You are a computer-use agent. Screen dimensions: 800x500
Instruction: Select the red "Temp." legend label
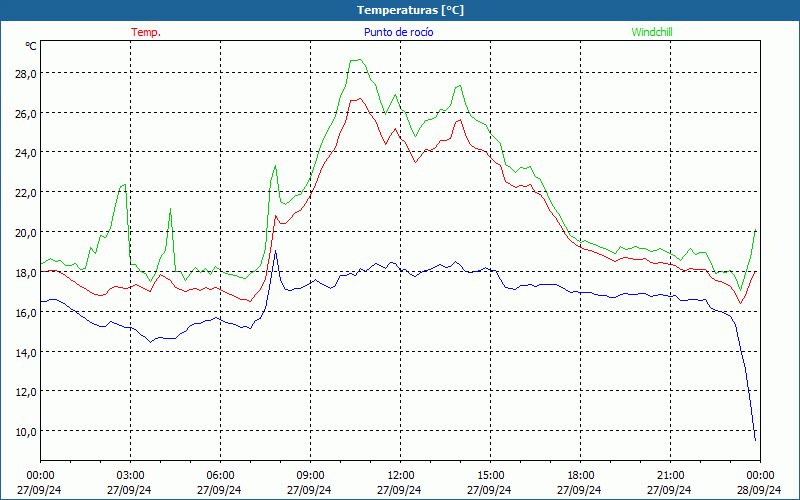(x=146, y=32)
